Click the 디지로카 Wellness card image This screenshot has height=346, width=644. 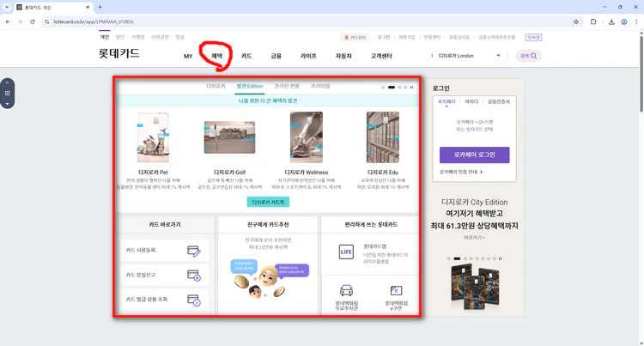pyautogui.click(x=307, y=137)
